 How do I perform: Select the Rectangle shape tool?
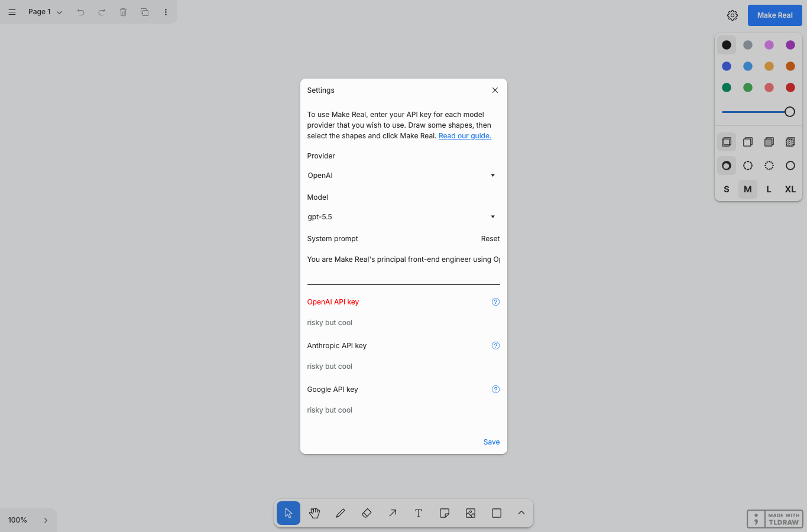point(497,513)
